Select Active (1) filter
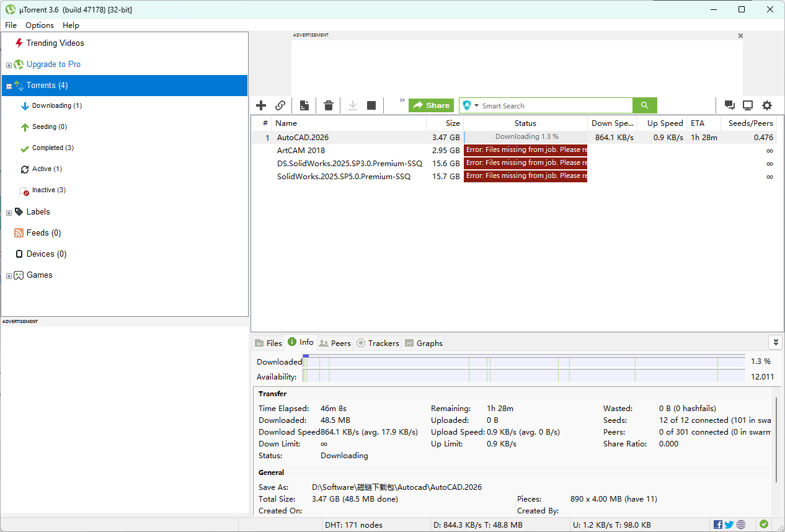 (47, 169)
